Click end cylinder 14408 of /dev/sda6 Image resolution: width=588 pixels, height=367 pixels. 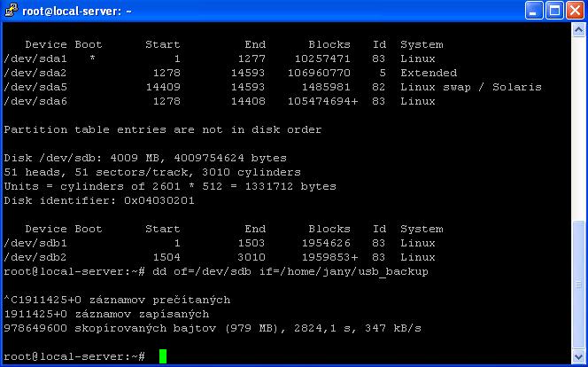click(x=248, y=101)
